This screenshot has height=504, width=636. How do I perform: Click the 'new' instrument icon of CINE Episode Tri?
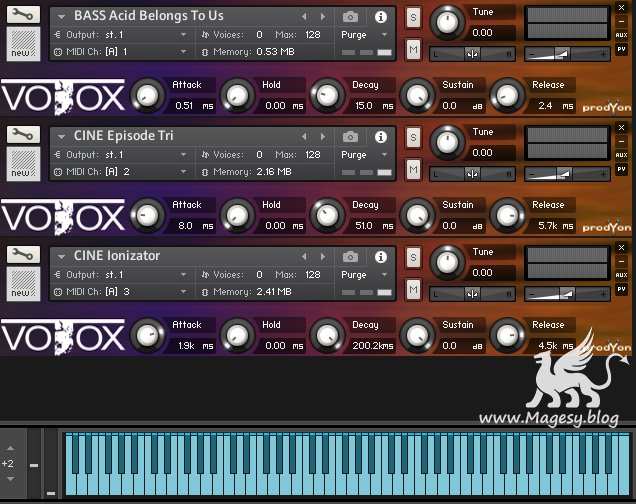23,164
